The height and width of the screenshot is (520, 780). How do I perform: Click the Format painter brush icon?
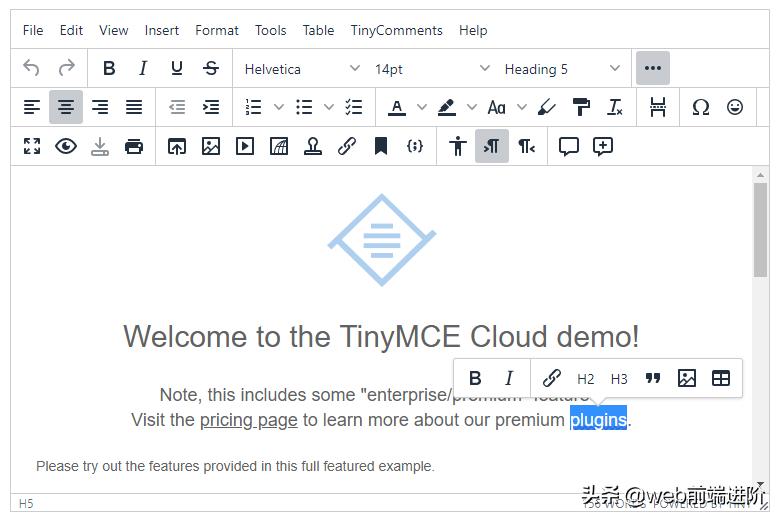pos(547,107)
